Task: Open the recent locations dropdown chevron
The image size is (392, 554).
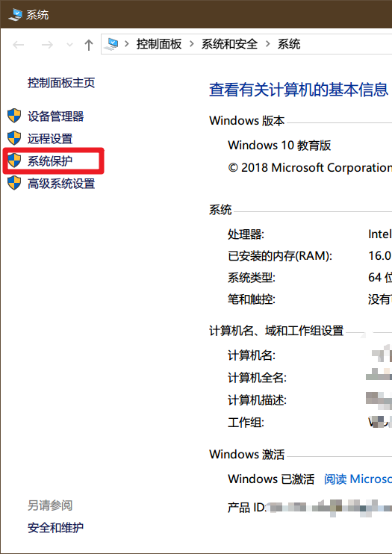Action: pyautogui.click(x=69, y=45)
